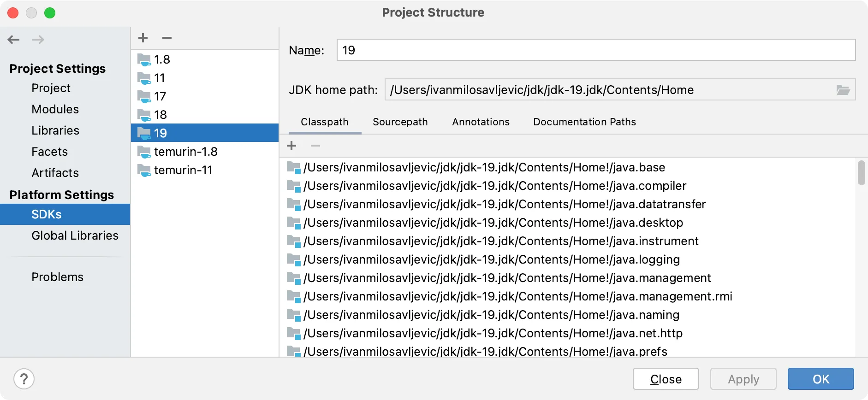Screen dimensions: 868x400
Task: Select temurin-11 SDK
Action: point(205,170)
